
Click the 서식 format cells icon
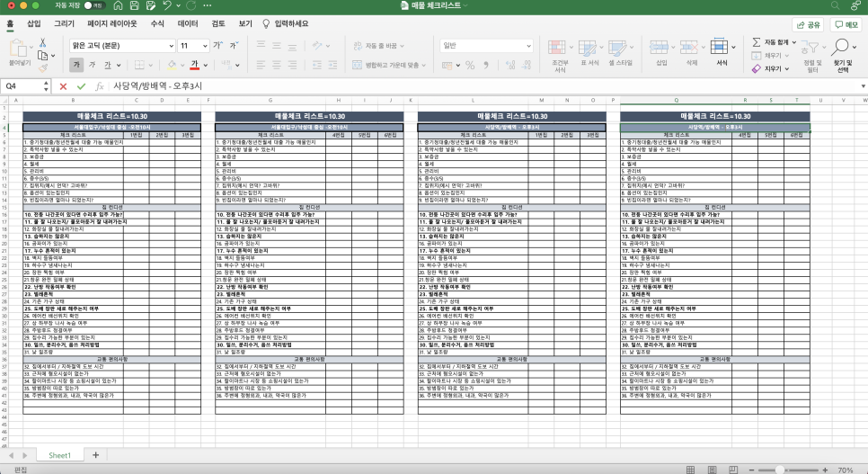coord(719,47)
